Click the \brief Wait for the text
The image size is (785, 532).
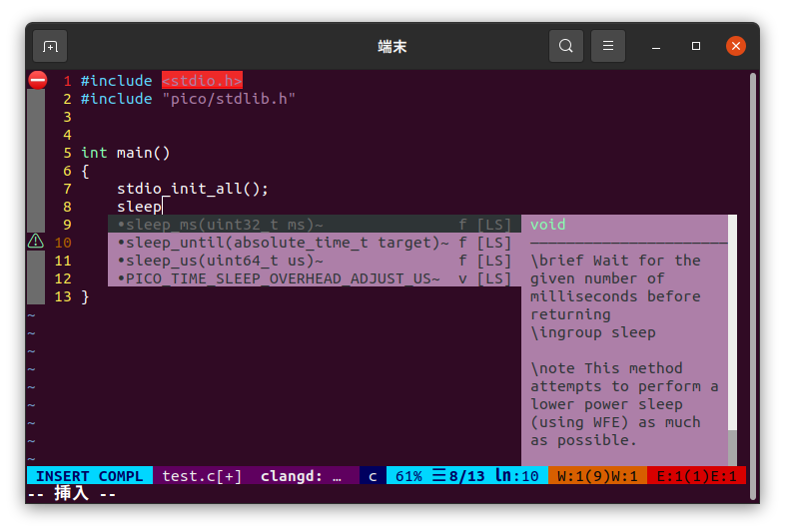(615, 261)
